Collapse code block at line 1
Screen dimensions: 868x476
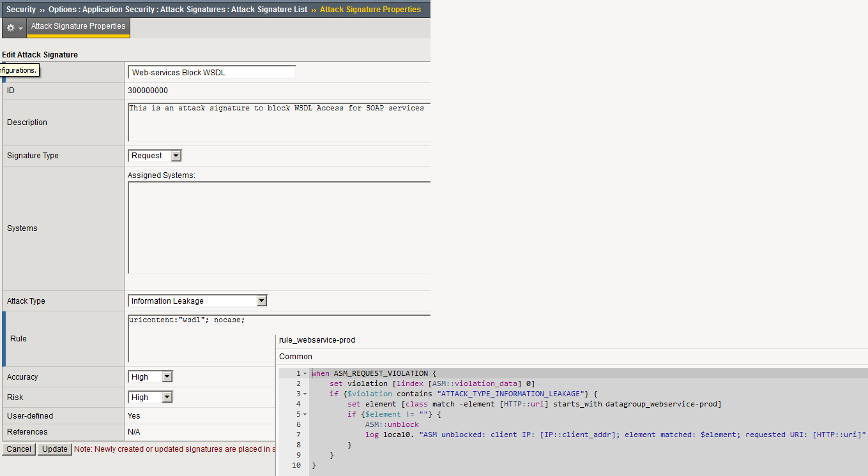[305, 374]
